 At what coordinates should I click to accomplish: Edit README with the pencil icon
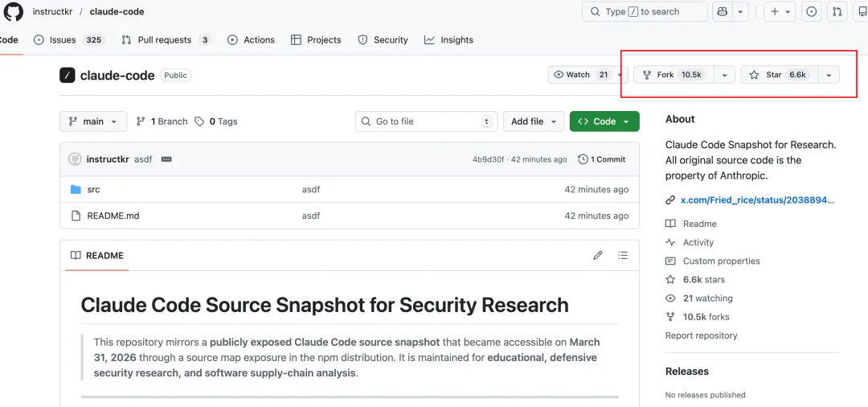pos(597,256)
